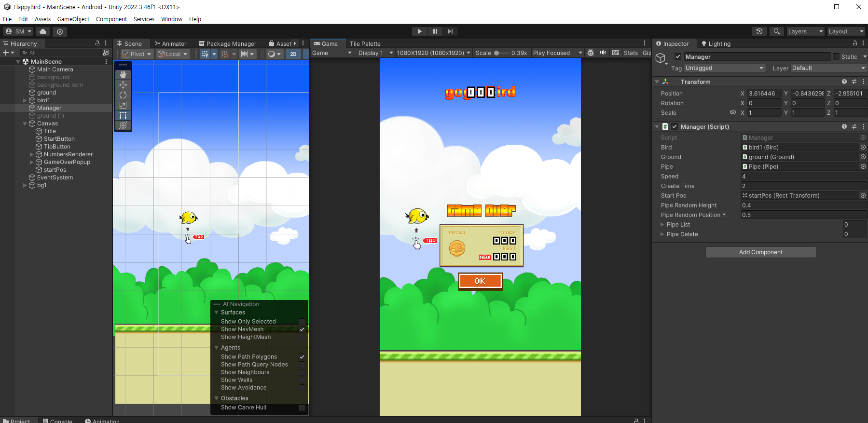The height and width of the screenshot is (423, 868).
Task: Open object picker for Bird field
Action: tap(863, 147)
